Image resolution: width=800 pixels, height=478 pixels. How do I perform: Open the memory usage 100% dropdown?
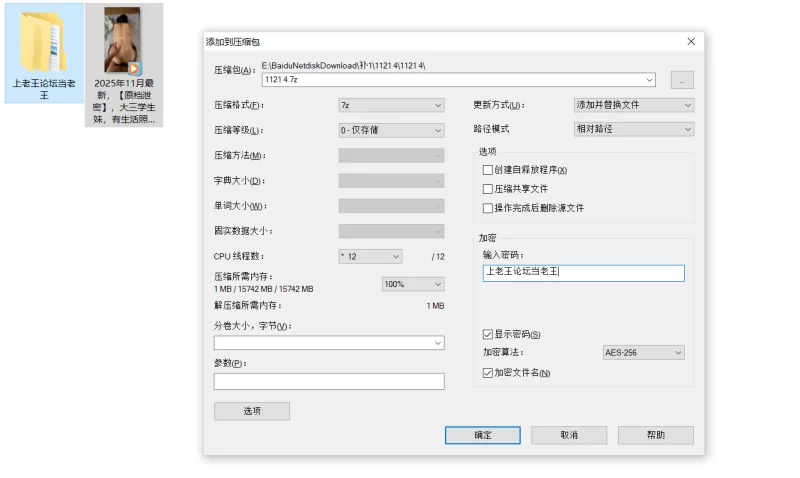click(x=413, y=284)
